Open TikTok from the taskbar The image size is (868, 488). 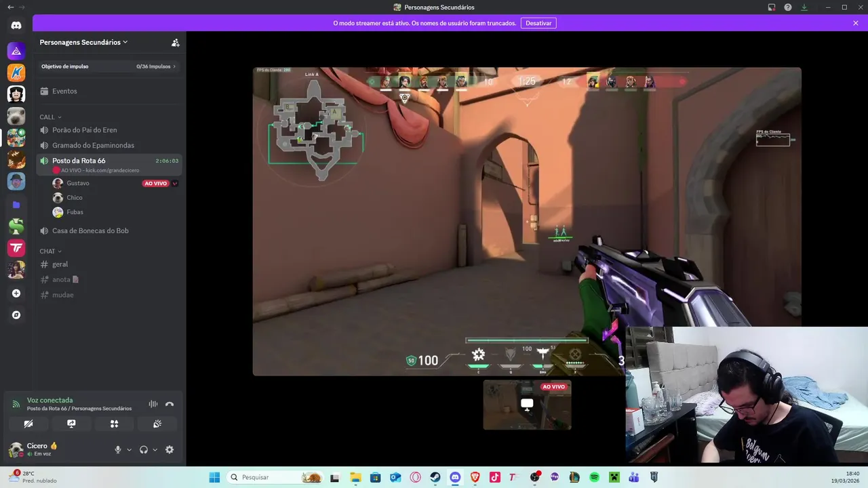495,477
